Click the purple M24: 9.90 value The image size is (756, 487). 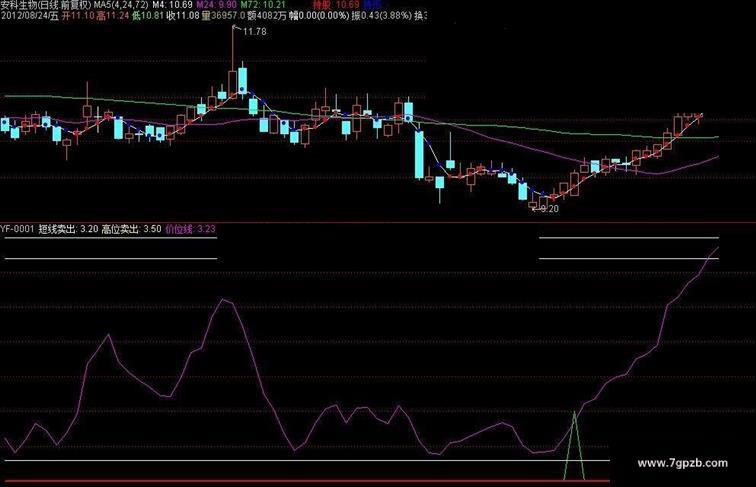(x=216, y=5)
